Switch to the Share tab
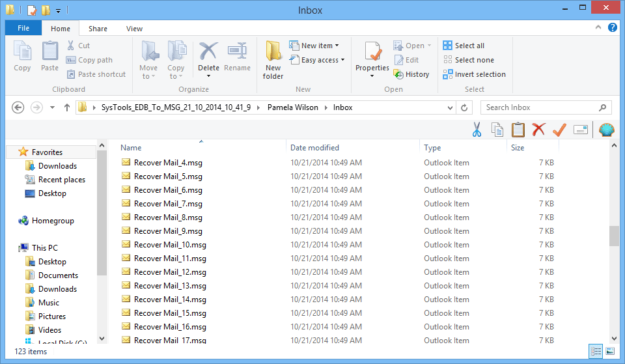The width and height of the screenshot is (625, 364). [98, 29]
